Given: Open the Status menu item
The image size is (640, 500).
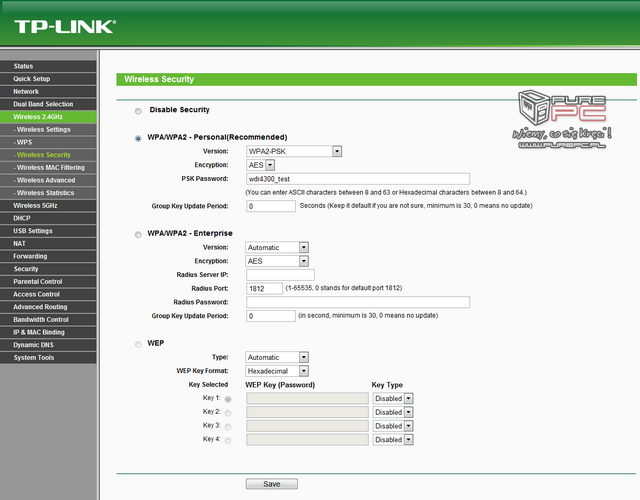Looking at the screenshot, I should click(x=48, y=66).
